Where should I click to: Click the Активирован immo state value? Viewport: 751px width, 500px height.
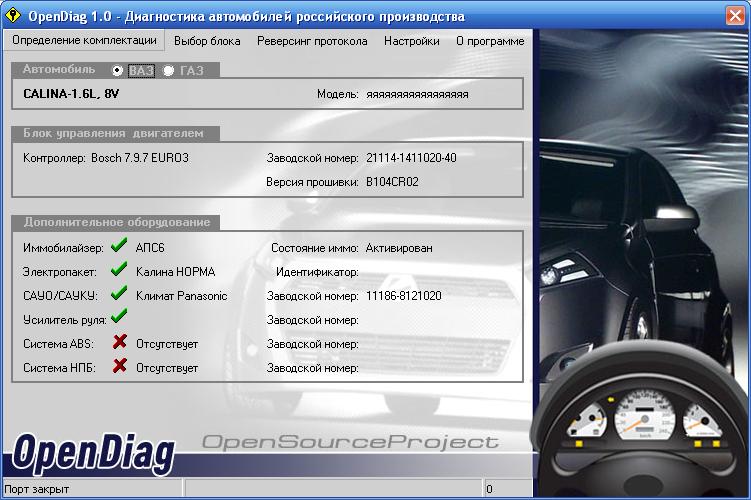[x=399, y=248]
